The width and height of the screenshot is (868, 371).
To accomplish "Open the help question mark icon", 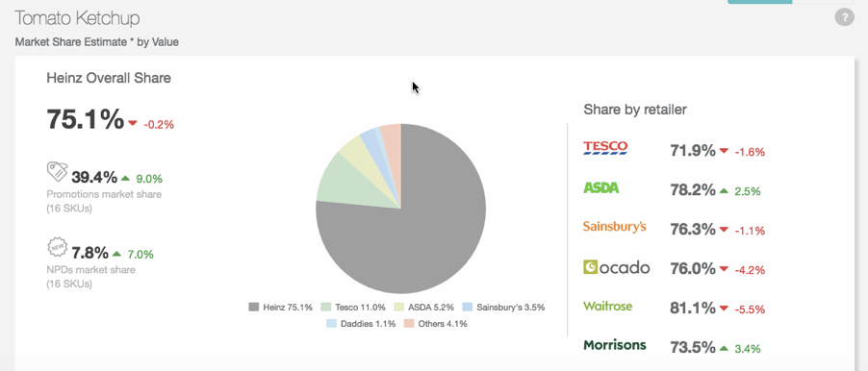I will (844, 17).
